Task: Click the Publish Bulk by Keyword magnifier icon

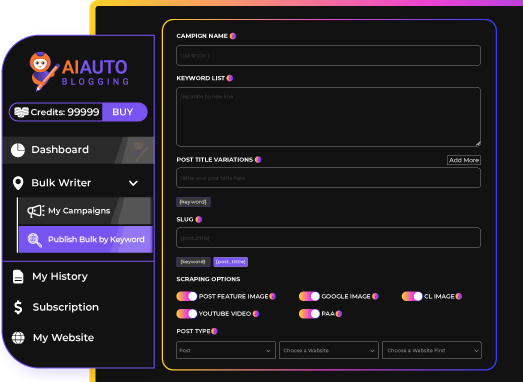Action: coord(35,240)
